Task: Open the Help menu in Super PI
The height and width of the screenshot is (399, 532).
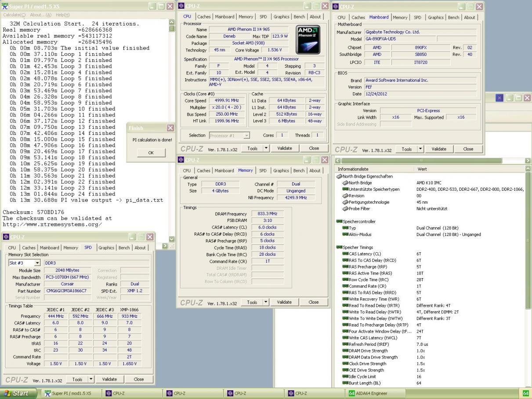Action: (x=63, y=15)
